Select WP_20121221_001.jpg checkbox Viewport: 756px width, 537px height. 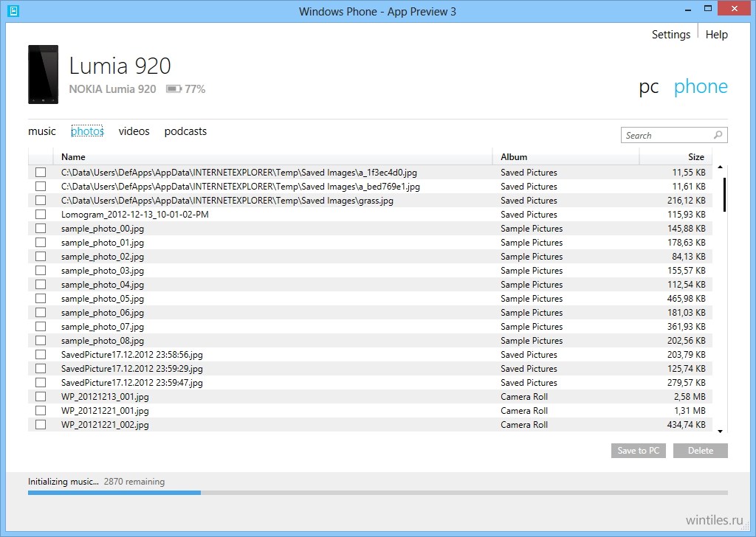tap(41, 410)
